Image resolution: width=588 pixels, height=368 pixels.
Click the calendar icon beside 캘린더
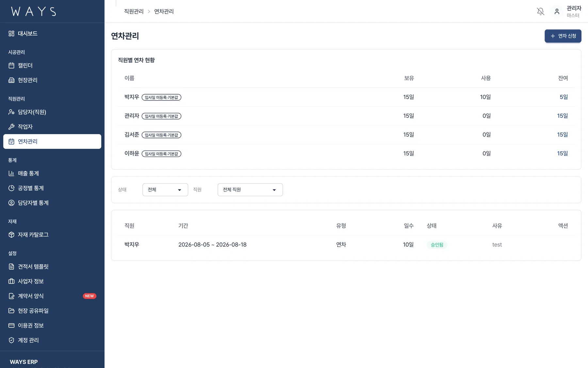coord(11,65)
